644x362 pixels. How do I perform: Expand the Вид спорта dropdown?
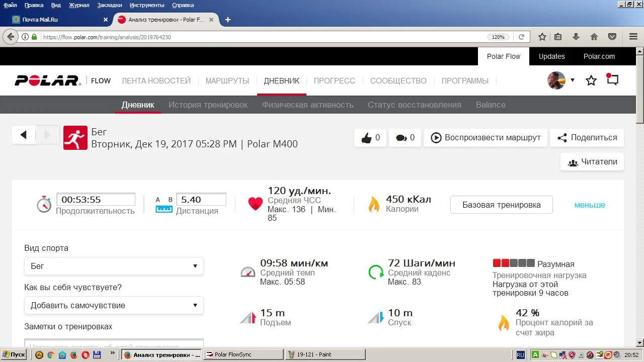click(114, 266)
